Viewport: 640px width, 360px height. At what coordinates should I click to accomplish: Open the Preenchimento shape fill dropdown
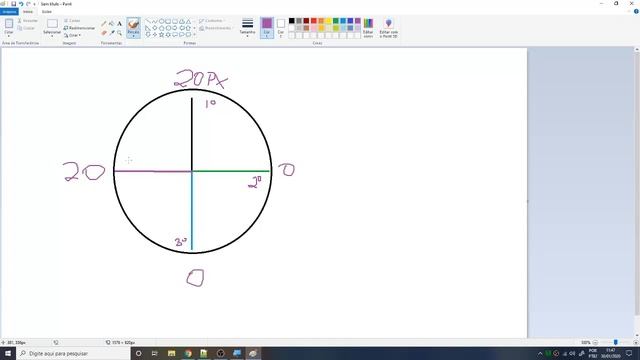click(x=216, y=28)
